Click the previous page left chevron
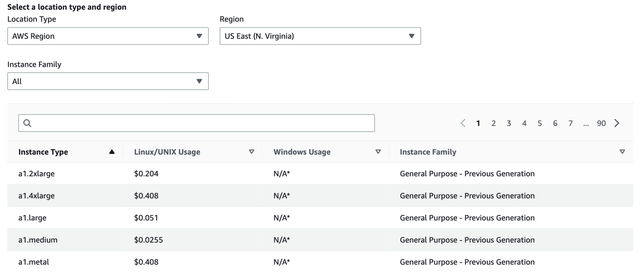This screenshot has height=272, width=644. [463, 123]
